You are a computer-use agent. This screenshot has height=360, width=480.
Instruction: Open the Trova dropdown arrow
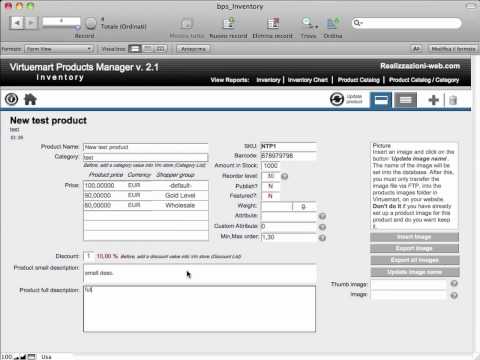click(316, 26)
